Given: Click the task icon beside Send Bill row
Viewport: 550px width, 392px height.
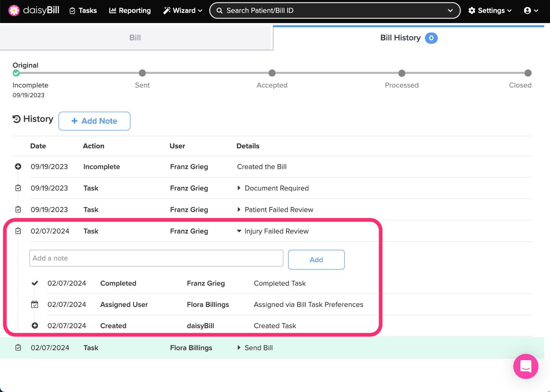Looking at the screenshot, I should [x=18, y=348].
